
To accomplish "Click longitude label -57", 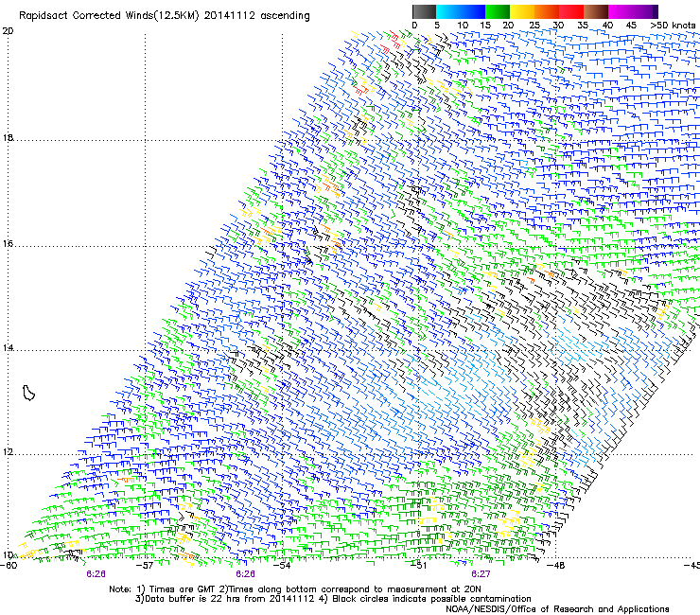I will [145, 565].
